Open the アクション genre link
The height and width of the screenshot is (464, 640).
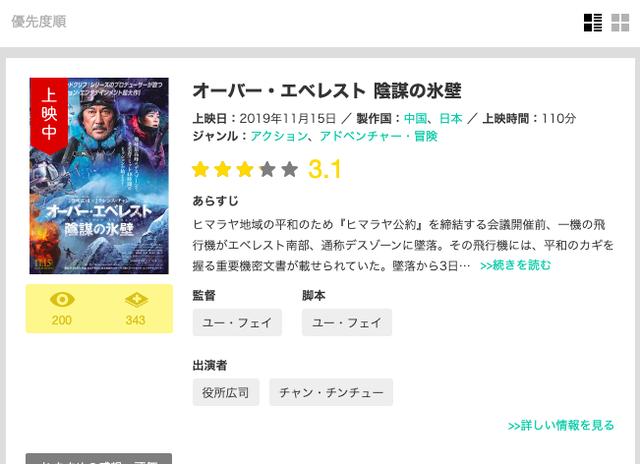pyautogui.click(x=279, y=136)
